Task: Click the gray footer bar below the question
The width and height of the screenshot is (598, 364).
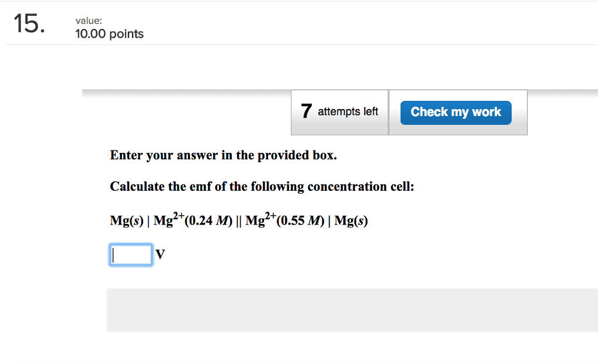Action: [x=350, y=310]
